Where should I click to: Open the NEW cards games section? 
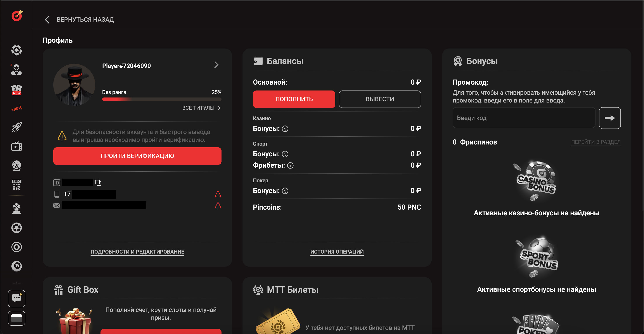click(x=17, y=90)
